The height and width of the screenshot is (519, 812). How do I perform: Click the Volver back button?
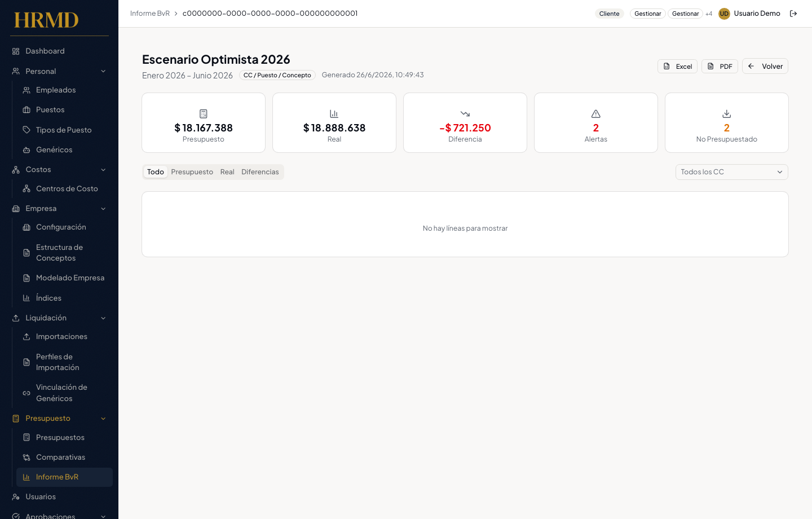coord(765,67)
